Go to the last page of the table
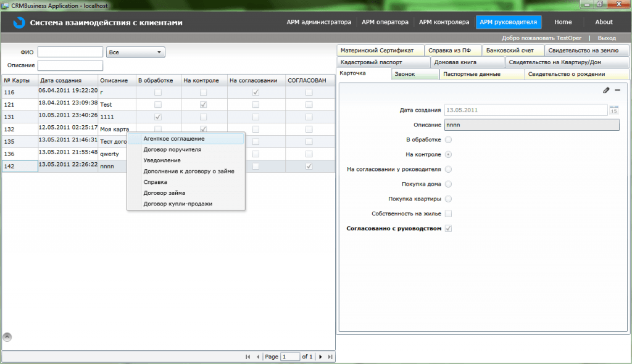This screenshot has width=632, height=364. pyautogui.click(x=330, y=357)
